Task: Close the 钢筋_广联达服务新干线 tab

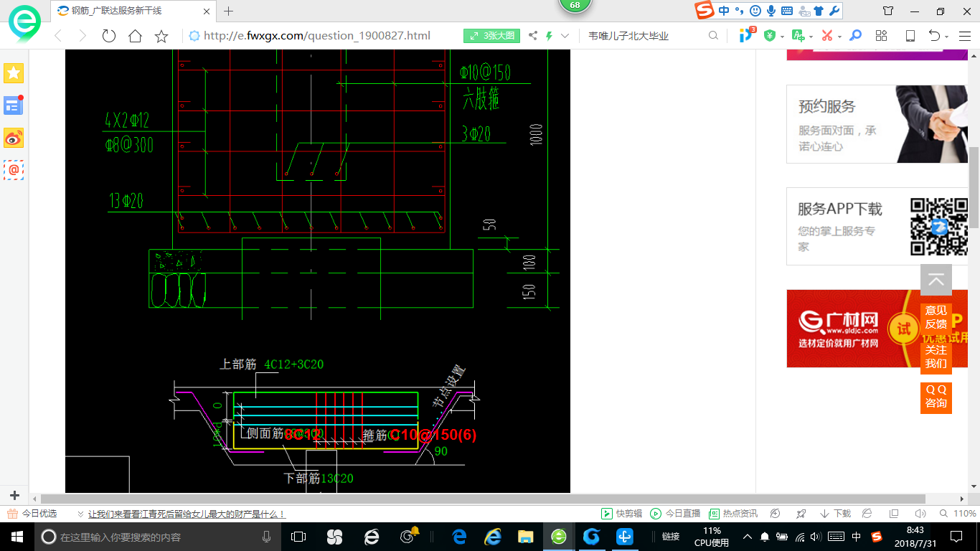Action: (x=206, y=11)
